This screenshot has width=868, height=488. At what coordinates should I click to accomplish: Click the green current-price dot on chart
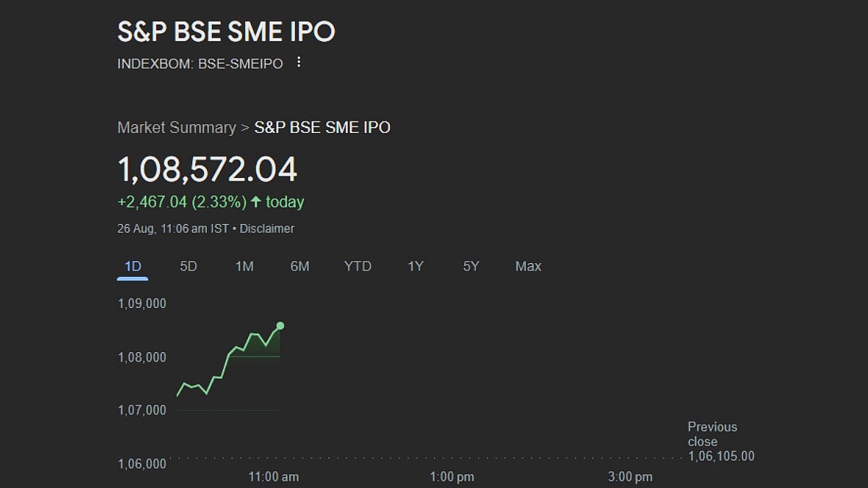(280, 326)
